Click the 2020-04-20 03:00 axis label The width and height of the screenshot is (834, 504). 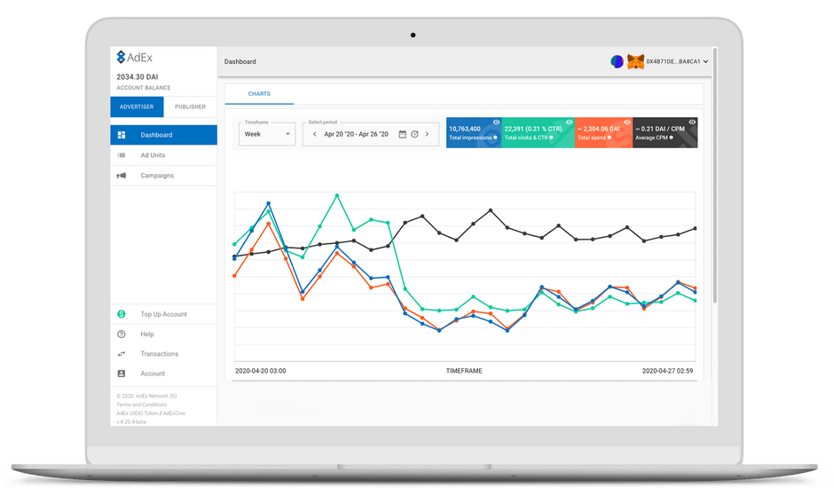pyautogui.click(x=261, y=371)
